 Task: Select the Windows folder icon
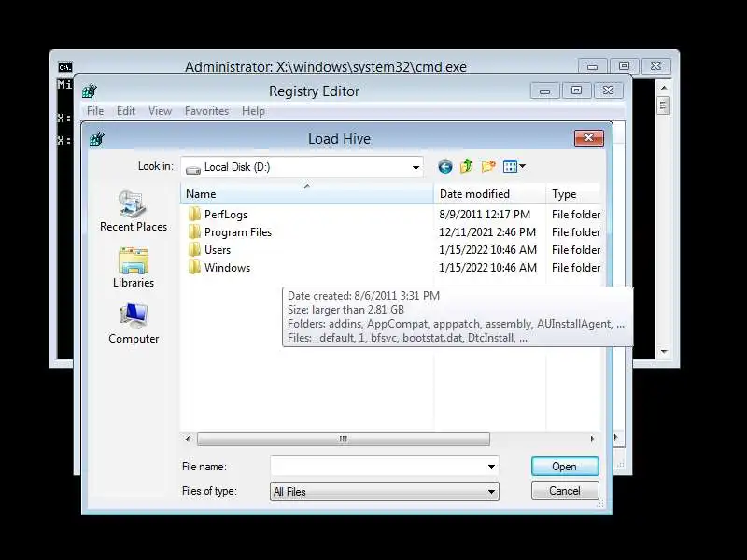[194, 267]
